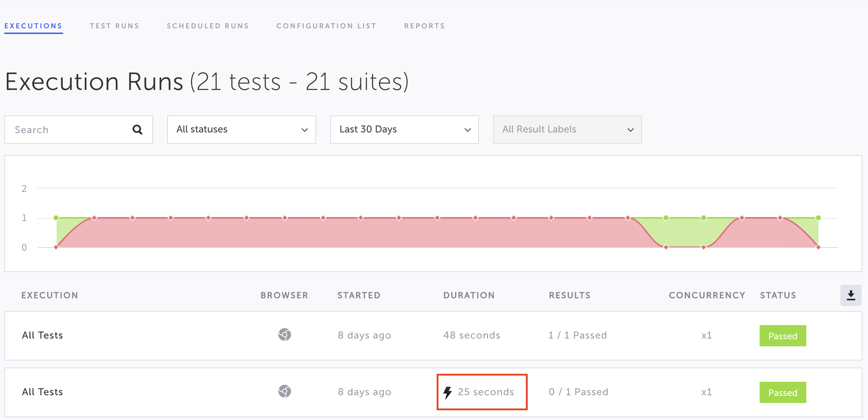Image resolution: width=868 pixels, height=420 pixels.
Task: Click Passed status badge in second row
Action: (783, 392)
